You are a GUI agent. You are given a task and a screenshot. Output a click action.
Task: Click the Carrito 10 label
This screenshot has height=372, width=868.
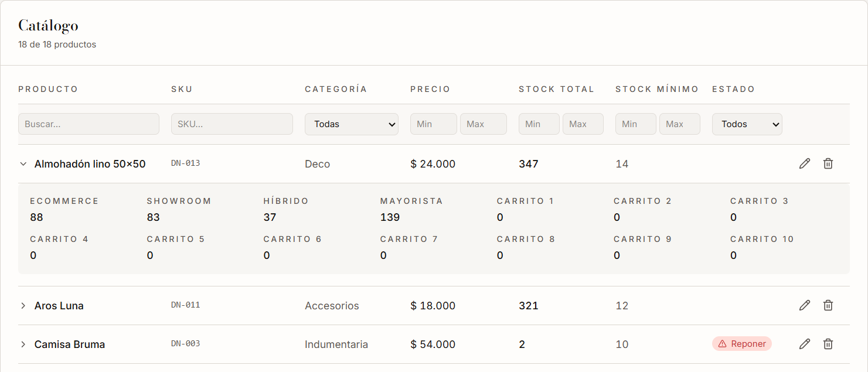point(762,239)
